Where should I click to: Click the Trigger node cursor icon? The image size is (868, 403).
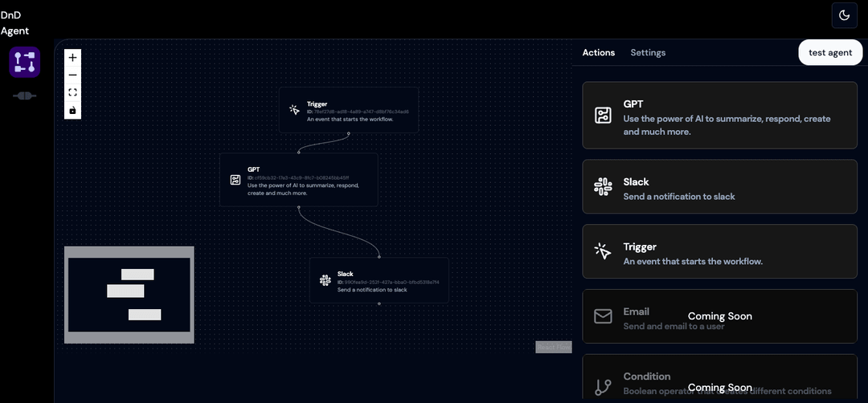(294, 109)
